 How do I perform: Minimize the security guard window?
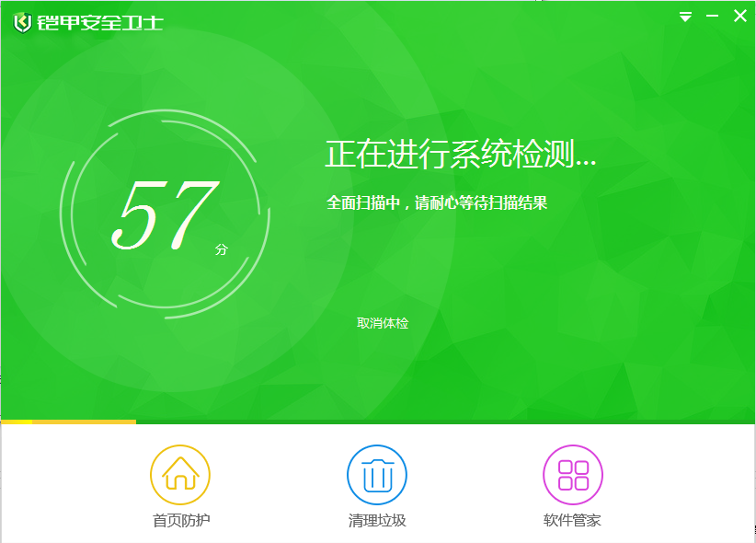pyautogui.click(x=712, y=17)
